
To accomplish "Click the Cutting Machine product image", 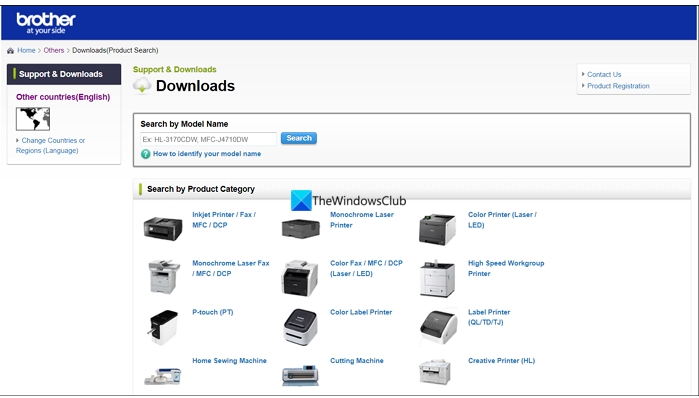I will [x=300, y=375].
